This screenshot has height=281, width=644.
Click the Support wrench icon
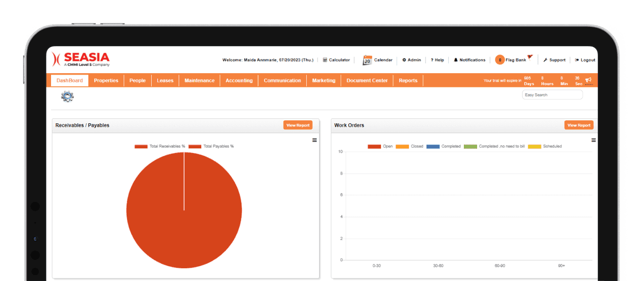(545, 60)
